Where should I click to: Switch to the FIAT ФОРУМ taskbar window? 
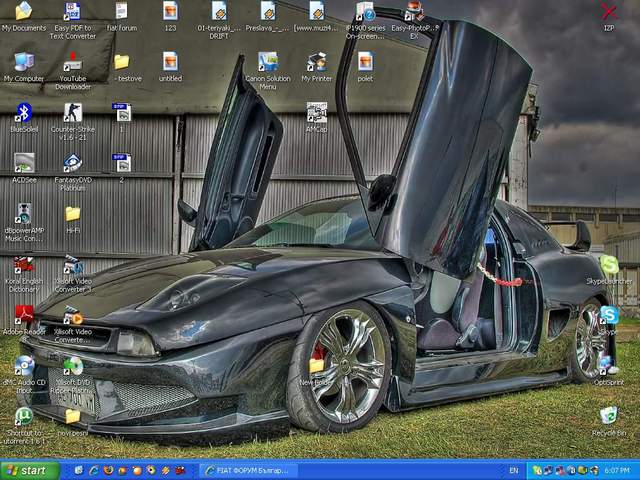[x=248, y=470]
